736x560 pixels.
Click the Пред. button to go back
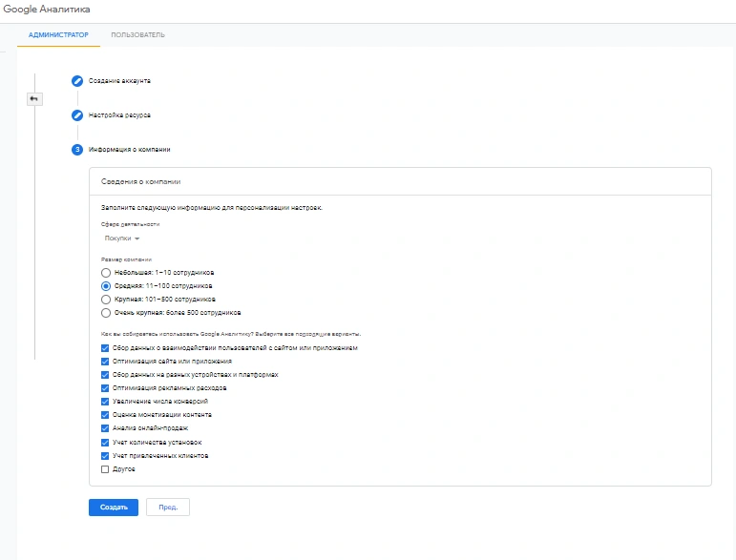tap(168, 508)
